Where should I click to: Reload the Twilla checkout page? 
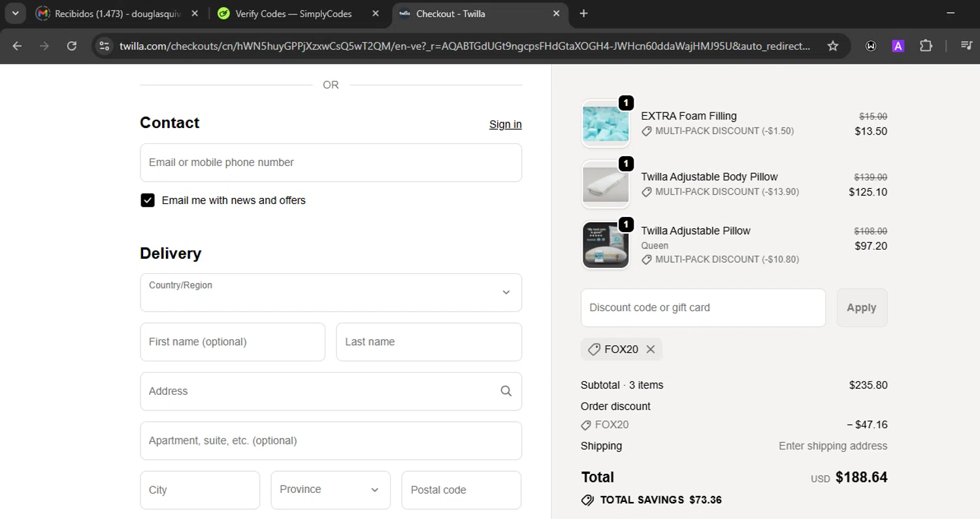[x=72, y=46]
